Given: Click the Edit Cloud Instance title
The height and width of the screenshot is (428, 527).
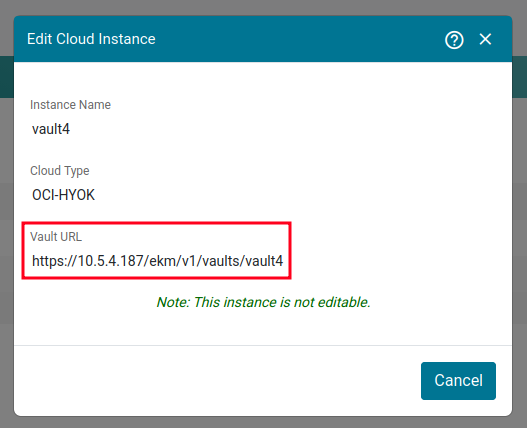Looking at the screenshot, I should (91, 39).
